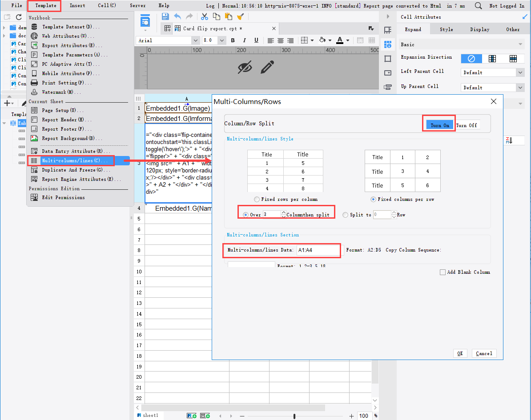Select the Fixed rows per column option
Image resolution: width=531 pixels, height=420 pixels.
pyautogui.click(x=257, y=199)
